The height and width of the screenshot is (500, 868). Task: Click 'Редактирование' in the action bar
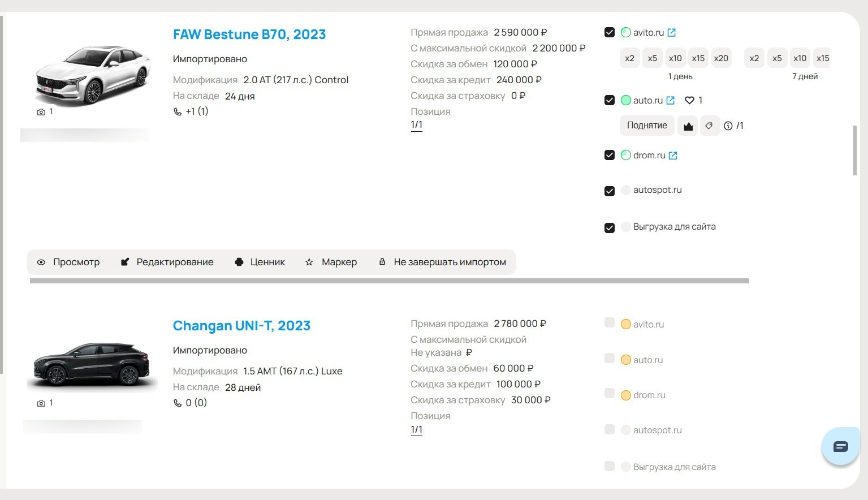pyautogui.click(x=167, y=262)
